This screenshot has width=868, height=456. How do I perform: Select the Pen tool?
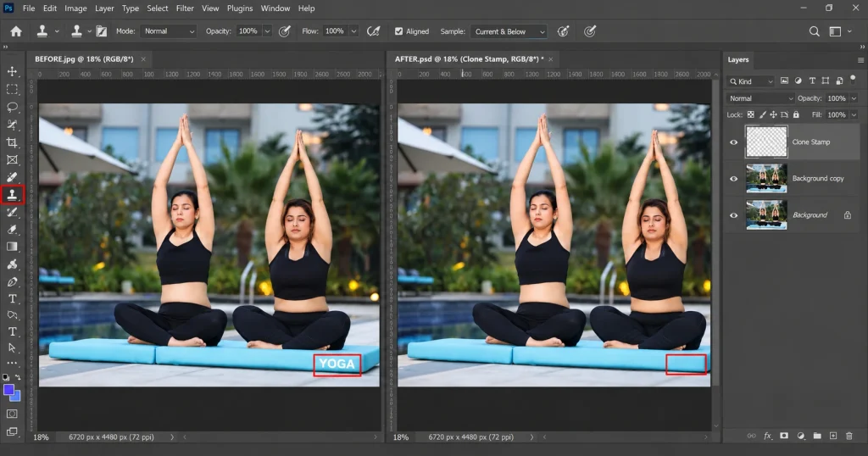[x=12, y=281]
